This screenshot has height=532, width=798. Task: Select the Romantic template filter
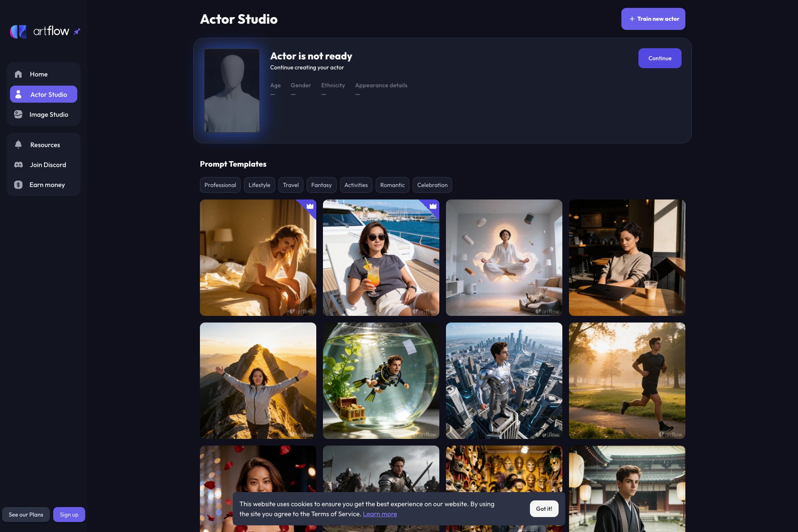(392, 185)
